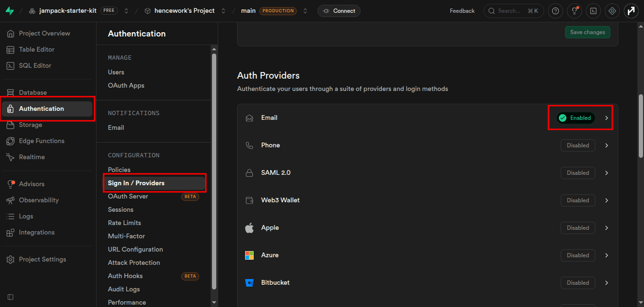
Task: Expand the Apple provider chevron
Action: [x=607, y=228]
